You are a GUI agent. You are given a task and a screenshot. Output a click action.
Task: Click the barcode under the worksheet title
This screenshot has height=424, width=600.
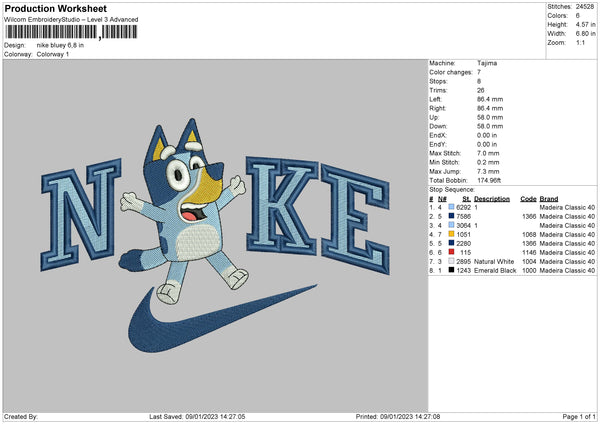pos(71,32)
